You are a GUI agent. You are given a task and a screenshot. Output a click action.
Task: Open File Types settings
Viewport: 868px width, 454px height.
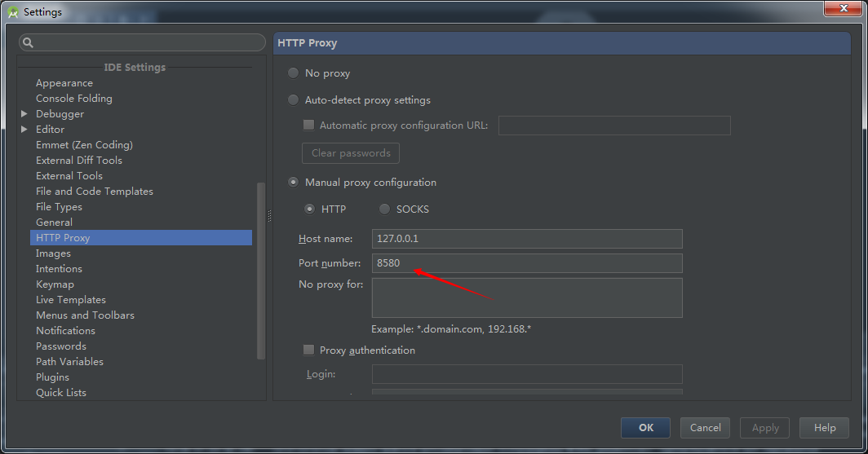coord(60,207)
